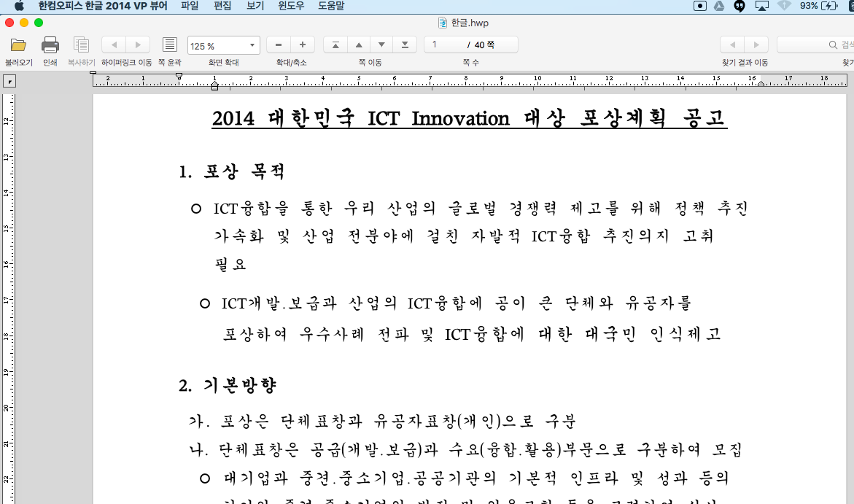
Task: Click the first-line indent marker on ruler
Action: tap(179, 77)
